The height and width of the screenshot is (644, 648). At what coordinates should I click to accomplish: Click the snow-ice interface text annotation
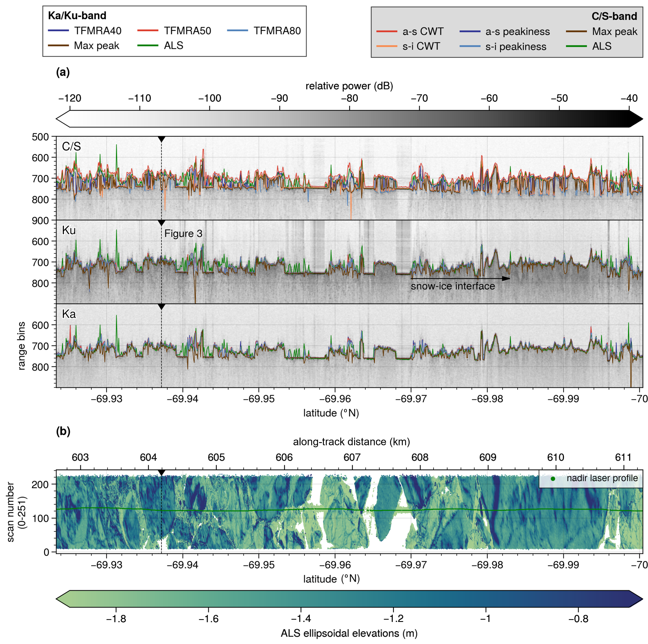click(453, 286)
